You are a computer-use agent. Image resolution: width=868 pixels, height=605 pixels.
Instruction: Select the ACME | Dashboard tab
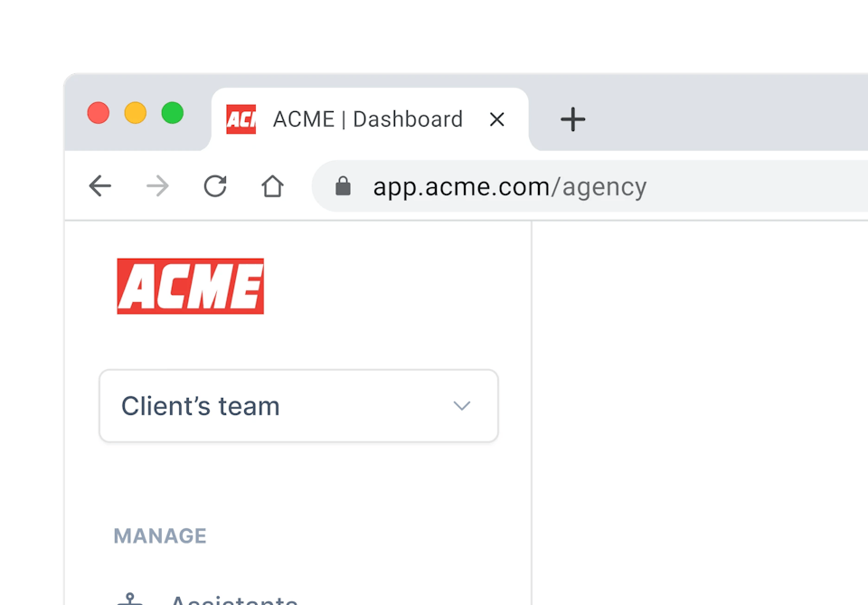point(370,119)
